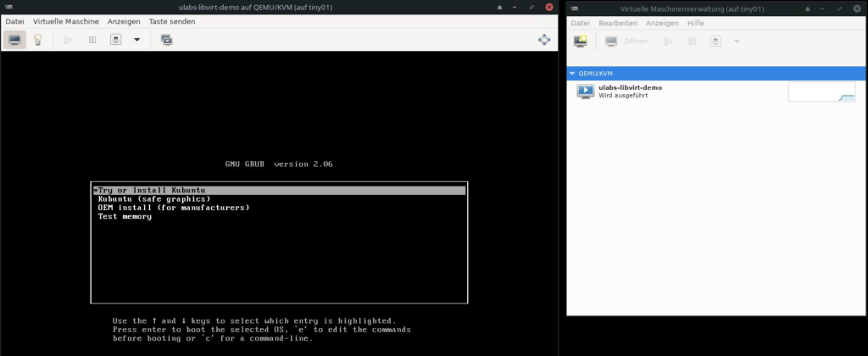Open Anzeigen menu in Maschinenverwaltung window
868x356 pixels.
tap(662, 23)
